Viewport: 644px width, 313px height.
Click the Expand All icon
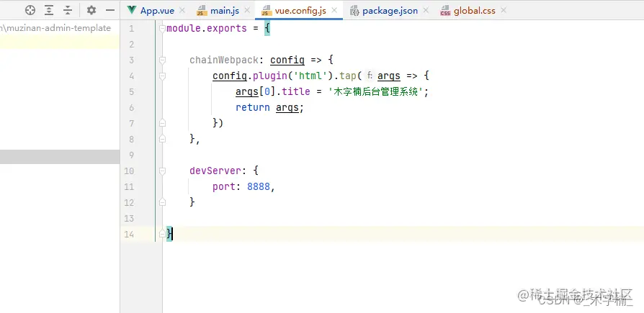coord(49,10)
